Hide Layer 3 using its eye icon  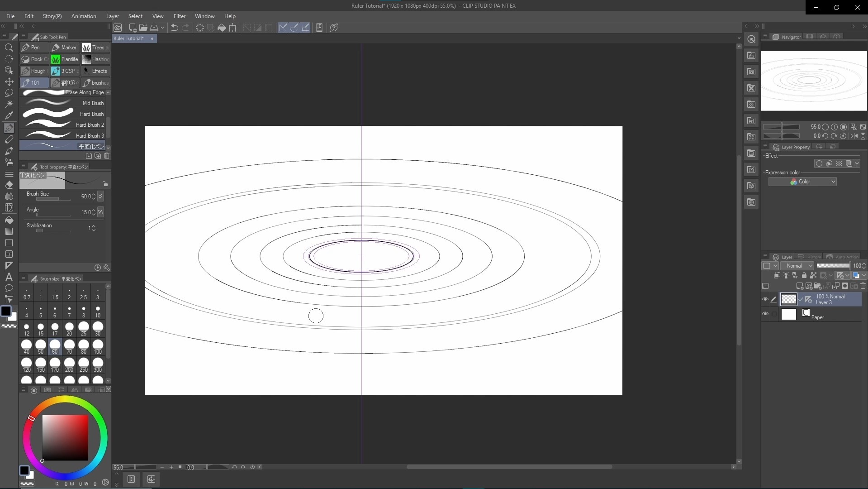pos(765,299)
